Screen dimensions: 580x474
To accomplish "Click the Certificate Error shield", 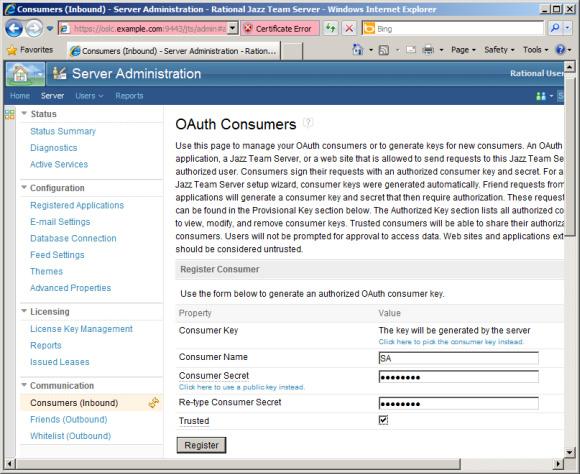I will tap(280, 28).
